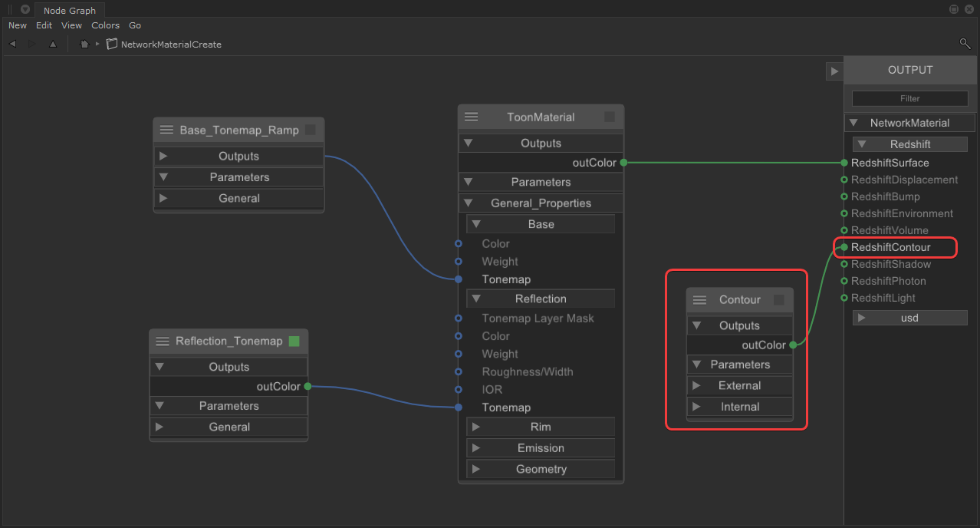Viewport: 980px width, 528px height.
Task: Toggle the green Reflection_Tonemap view square
Action: pos(294,342)
